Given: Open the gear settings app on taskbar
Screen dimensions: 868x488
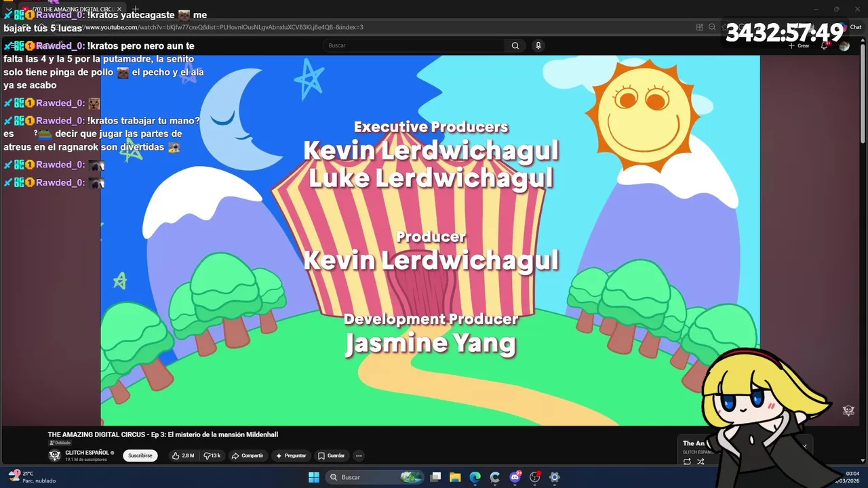Looking at the screenshot, I should pyautogui.click(x=555, y=477).
